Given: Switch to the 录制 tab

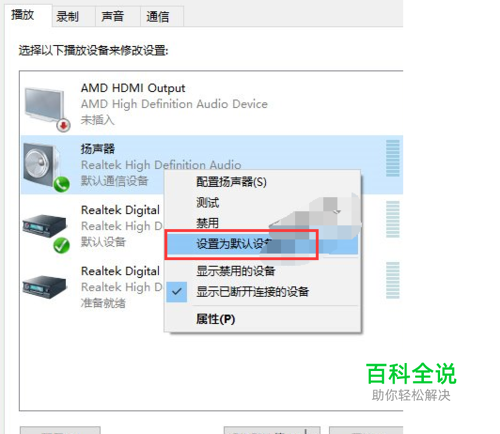Looking at the screenshot, I should tap(68, 16).
